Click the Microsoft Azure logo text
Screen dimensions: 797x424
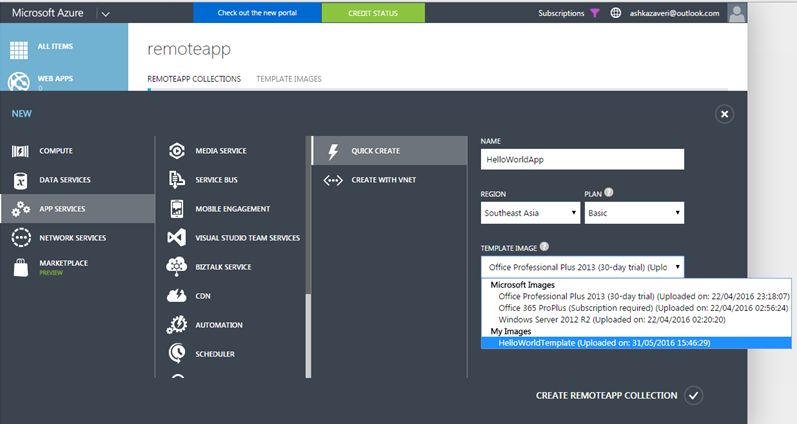click(48, 13)
